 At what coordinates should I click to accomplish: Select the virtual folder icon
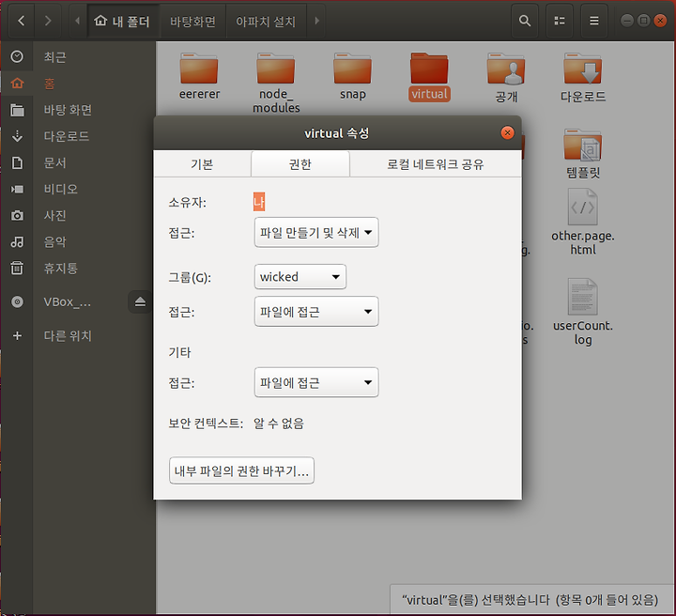click(429, 69)
